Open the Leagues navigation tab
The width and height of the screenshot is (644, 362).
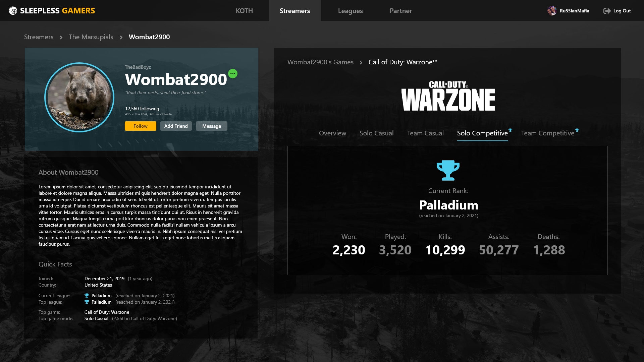pos(350,11)
